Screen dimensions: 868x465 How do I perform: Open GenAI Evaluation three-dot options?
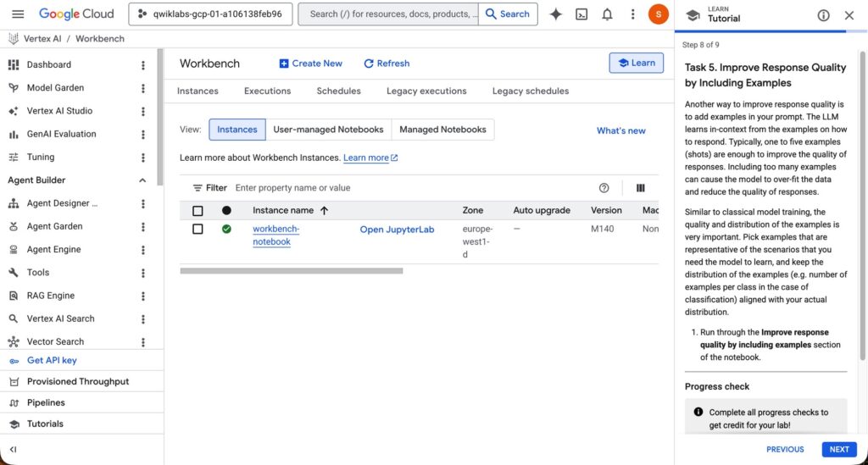142,135
